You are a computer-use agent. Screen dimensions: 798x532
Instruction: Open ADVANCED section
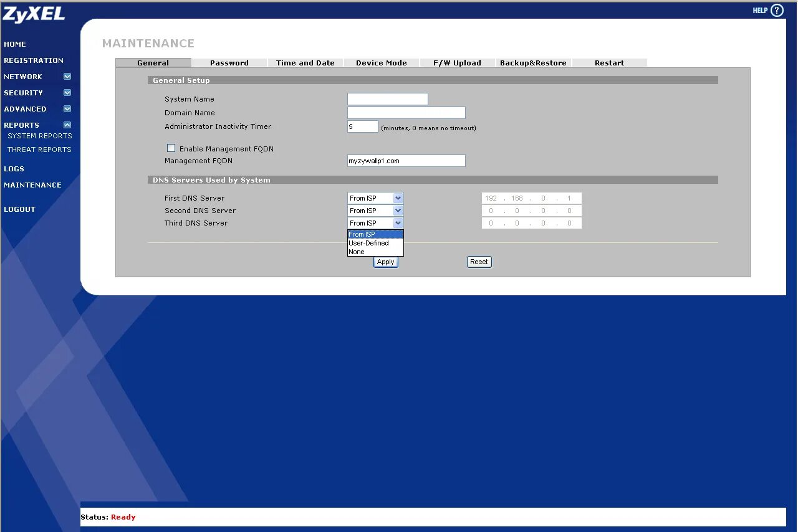coord(26,109)
